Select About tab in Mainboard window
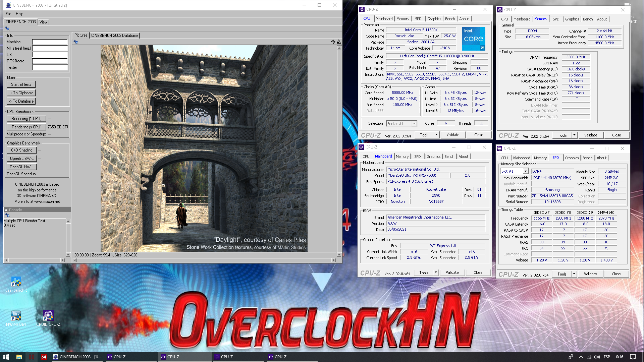The height and width of the screenshot is (362, 644). point(464,157)
